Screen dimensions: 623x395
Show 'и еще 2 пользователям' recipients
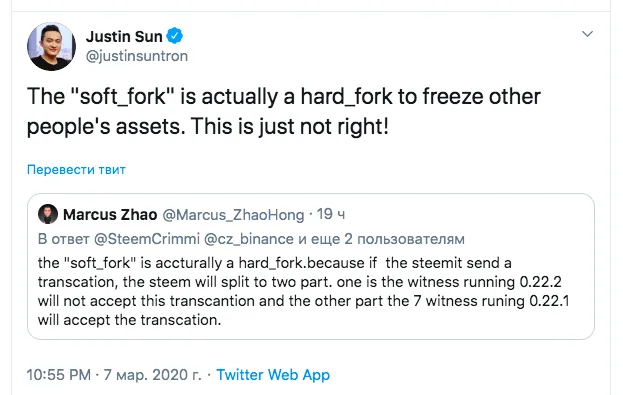pos(381,239)
